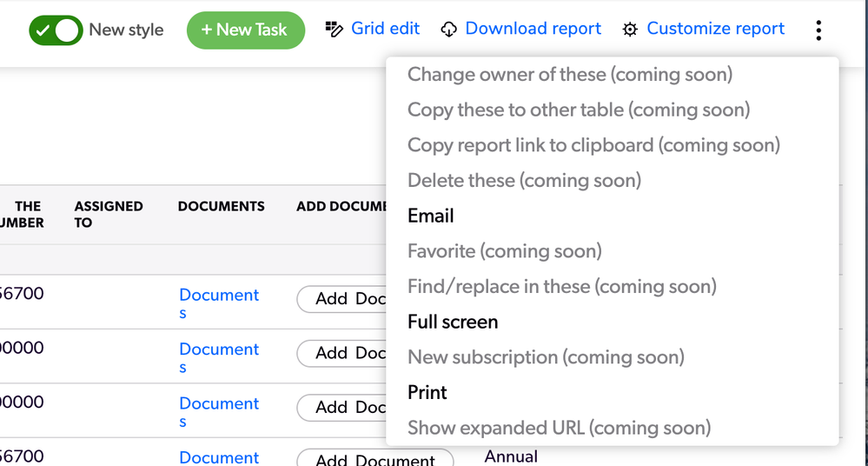Open Documents link in first row
The image size is (868, 466).
tap(219, 303)
